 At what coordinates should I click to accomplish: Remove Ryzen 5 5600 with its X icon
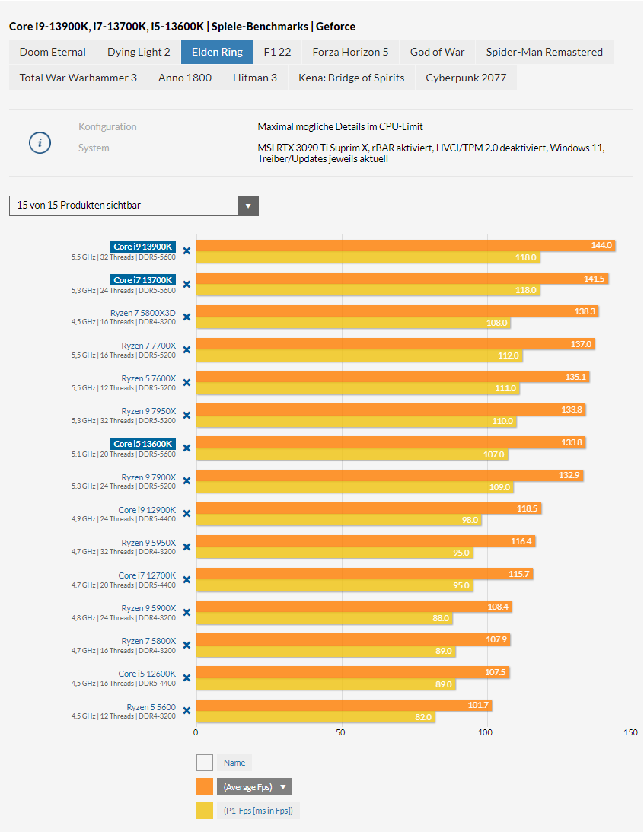click(187, 711)
